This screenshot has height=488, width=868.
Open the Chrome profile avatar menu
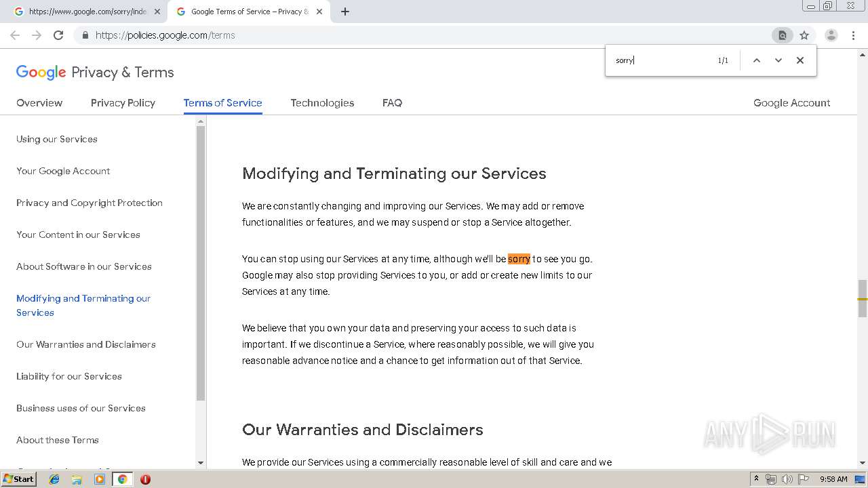(831, 35)
